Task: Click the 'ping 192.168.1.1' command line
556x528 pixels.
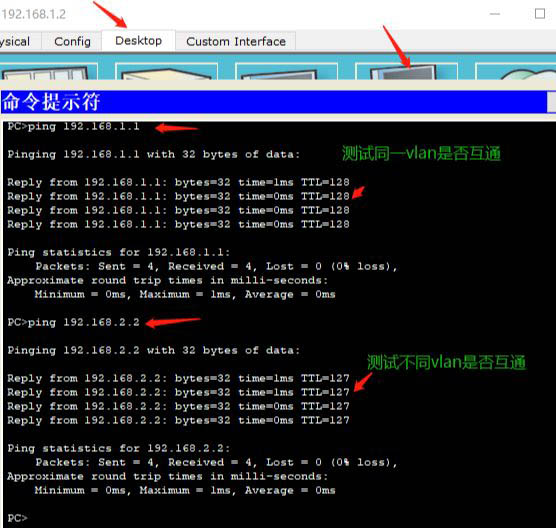Action: coord(73,127)
